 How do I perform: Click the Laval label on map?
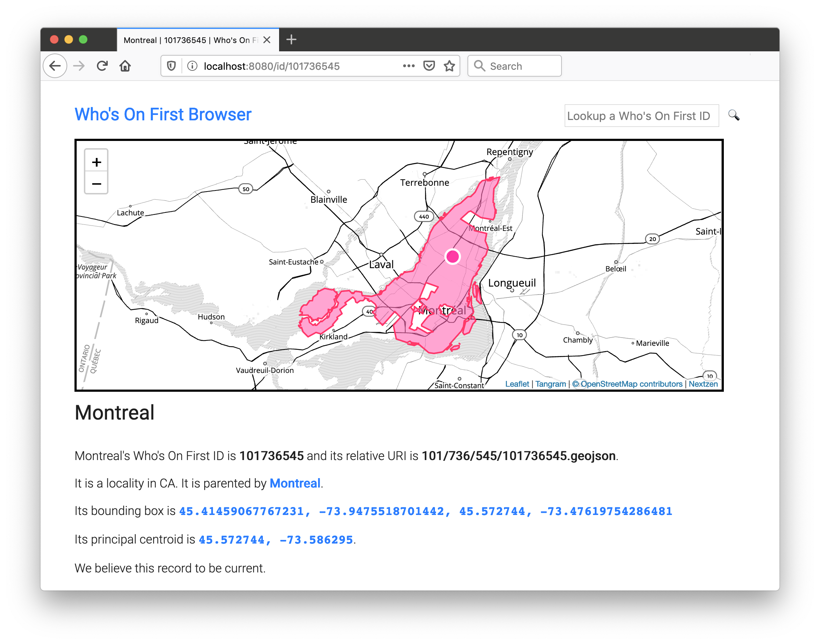click(381, 264)
